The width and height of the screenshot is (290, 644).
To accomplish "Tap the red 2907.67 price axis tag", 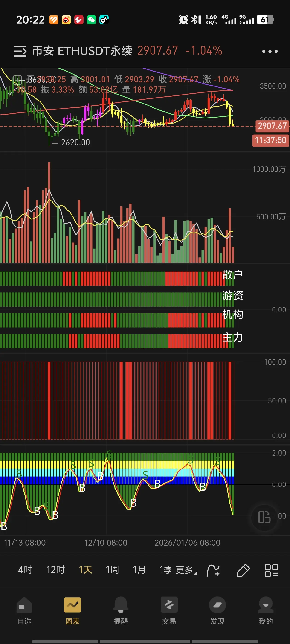I will pos(272,126).
